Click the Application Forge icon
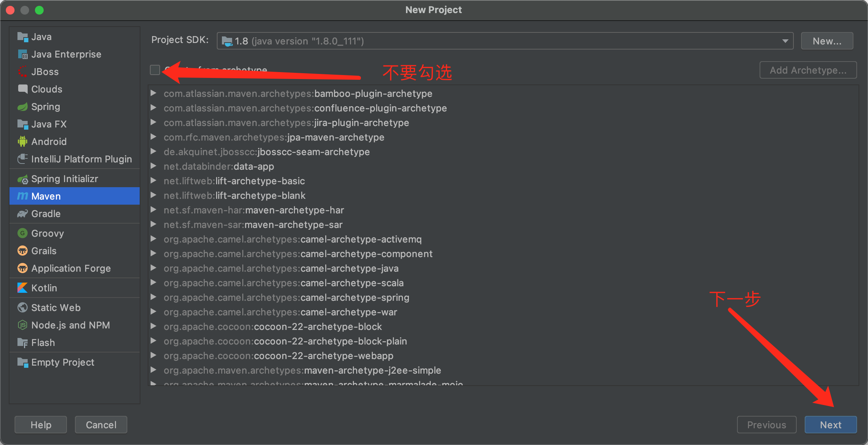 [x=23, y=268]
